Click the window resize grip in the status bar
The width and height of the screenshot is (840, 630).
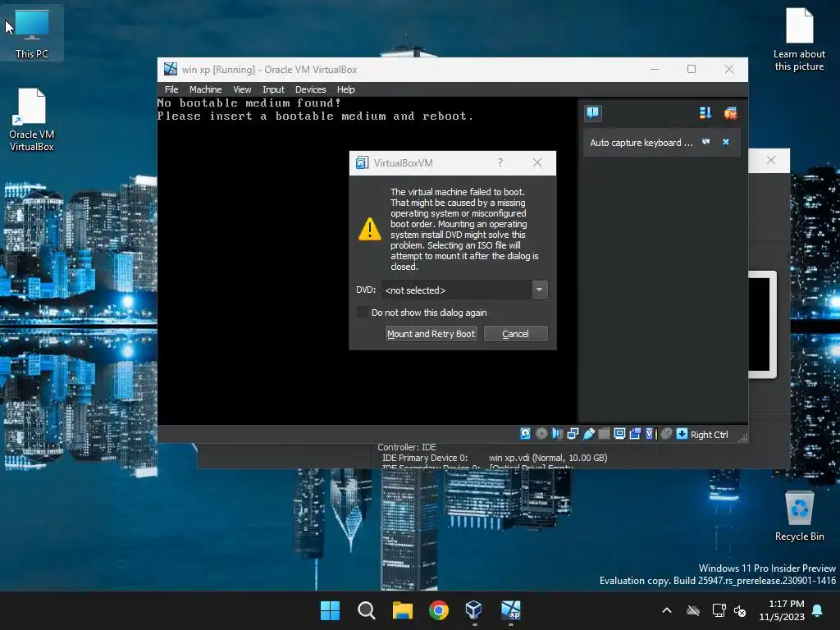742,438
